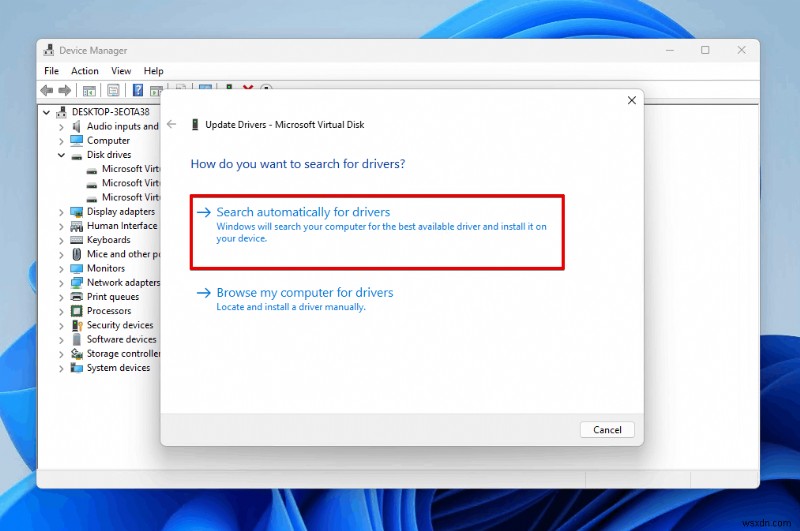Click the Processors chip icon
Viewport: 800px width, 531px height.
77,311
